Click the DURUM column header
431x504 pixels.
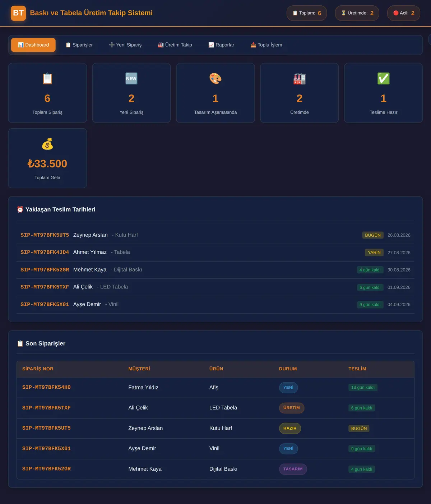[288, 369]
